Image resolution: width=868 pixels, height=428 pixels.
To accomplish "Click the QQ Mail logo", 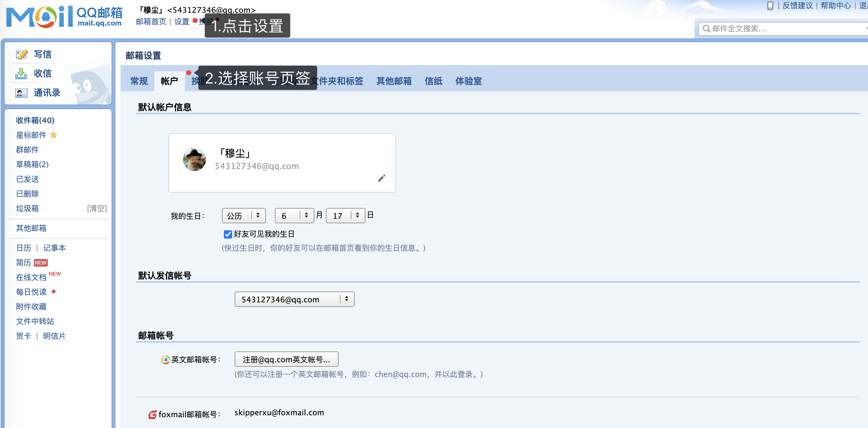I will (x=64, y=16).
